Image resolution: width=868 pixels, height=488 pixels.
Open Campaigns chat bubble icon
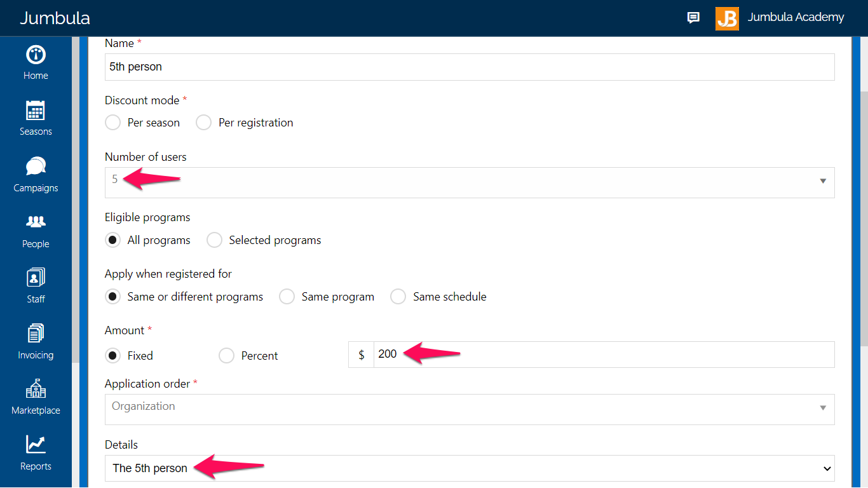pyautogui.click(x=36, y=166)
